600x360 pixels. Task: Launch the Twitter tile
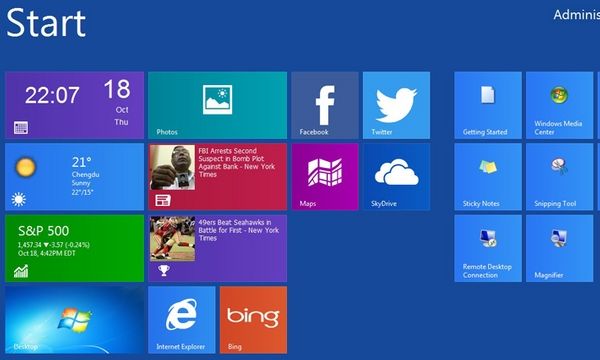(x=396, y=105)
